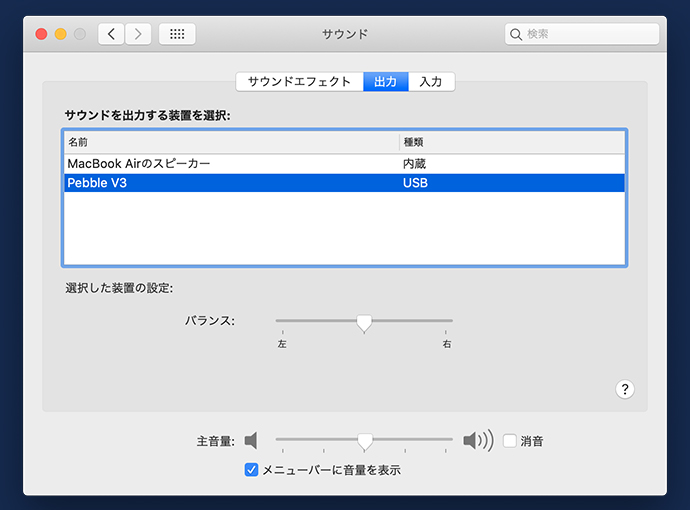Show all preferences via grid icon

(x=177, y=34)
